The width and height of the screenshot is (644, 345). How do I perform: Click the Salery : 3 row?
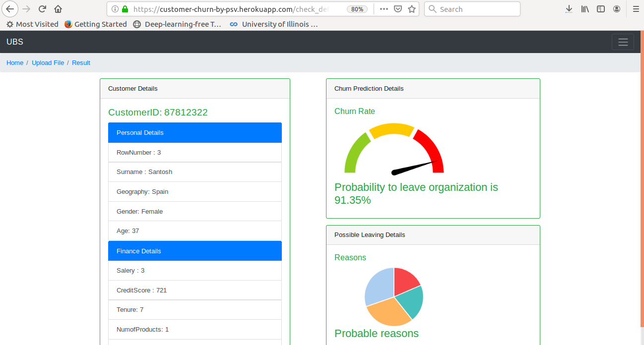[x=195, y=271]
